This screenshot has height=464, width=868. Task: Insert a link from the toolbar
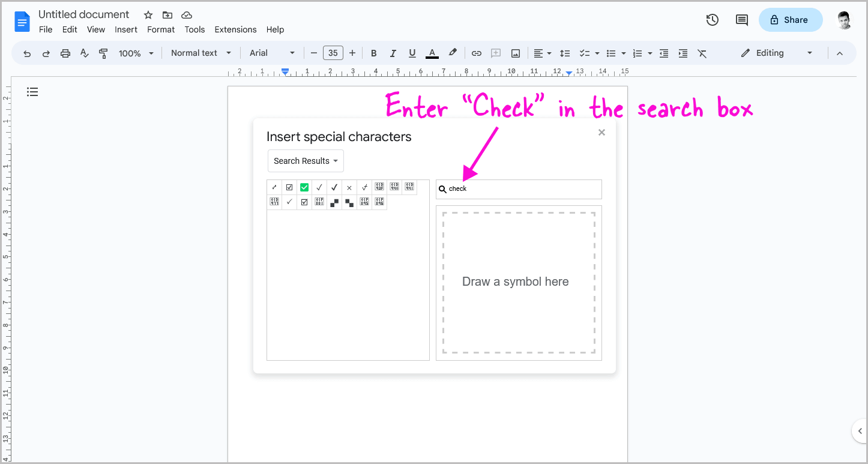tap(476, 53)
